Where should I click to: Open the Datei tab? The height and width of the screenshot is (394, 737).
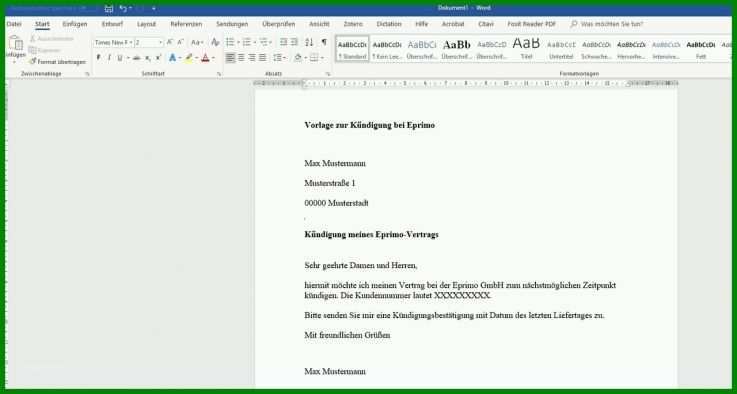point(14,24)
